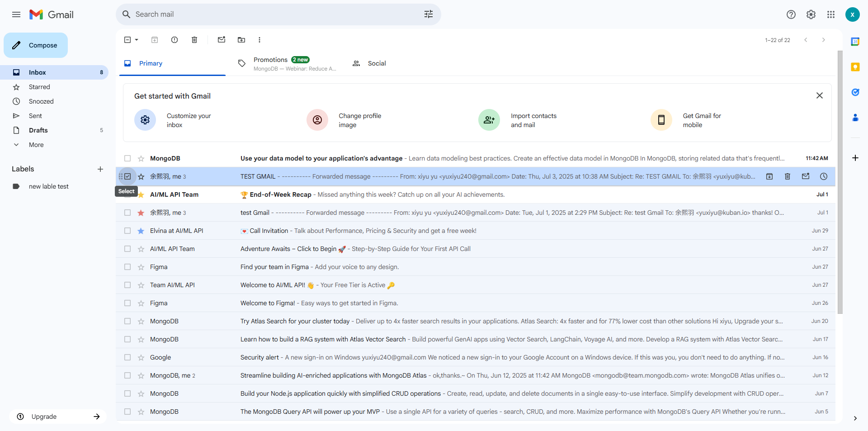Tick checkbox for MongoDB data model email
Viewport: 868px width, 431px height.
[x=127, y=158]
